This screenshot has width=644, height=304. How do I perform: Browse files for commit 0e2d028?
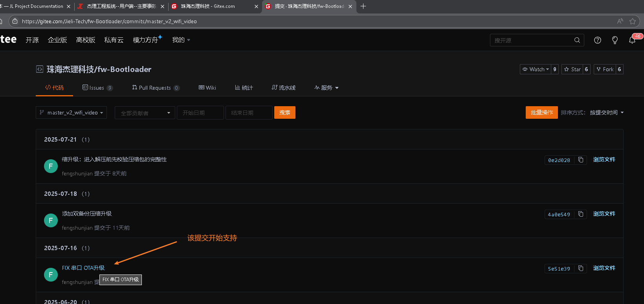604,159
